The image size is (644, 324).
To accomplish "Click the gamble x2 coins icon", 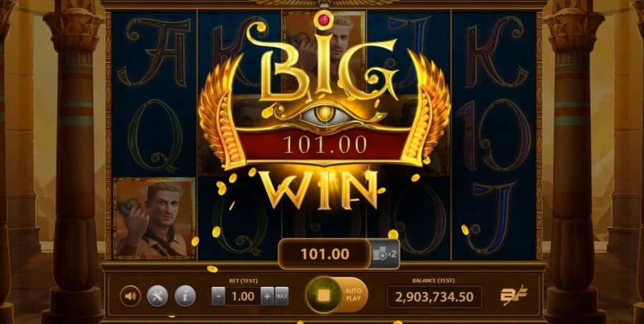I will pyautogui.click(x=385, y=254).
